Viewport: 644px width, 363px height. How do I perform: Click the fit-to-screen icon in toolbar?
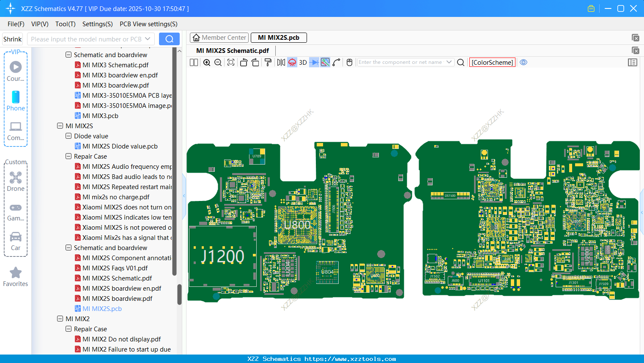click(x=231, y=63)
